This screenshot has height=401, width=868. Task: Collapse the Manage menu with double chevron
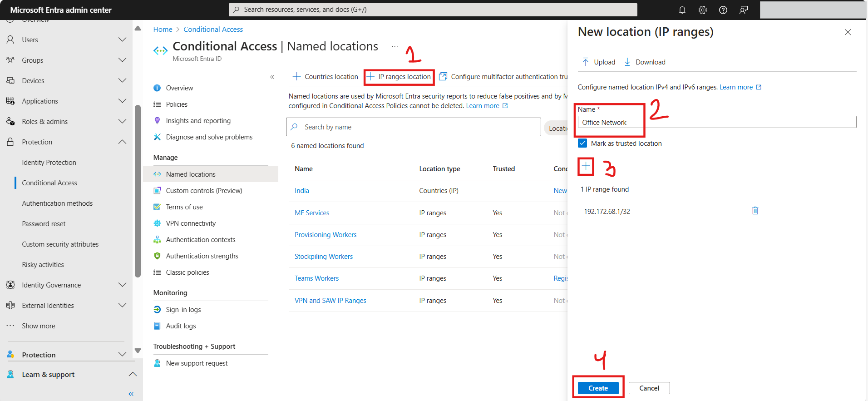click(x=272, y=77)
